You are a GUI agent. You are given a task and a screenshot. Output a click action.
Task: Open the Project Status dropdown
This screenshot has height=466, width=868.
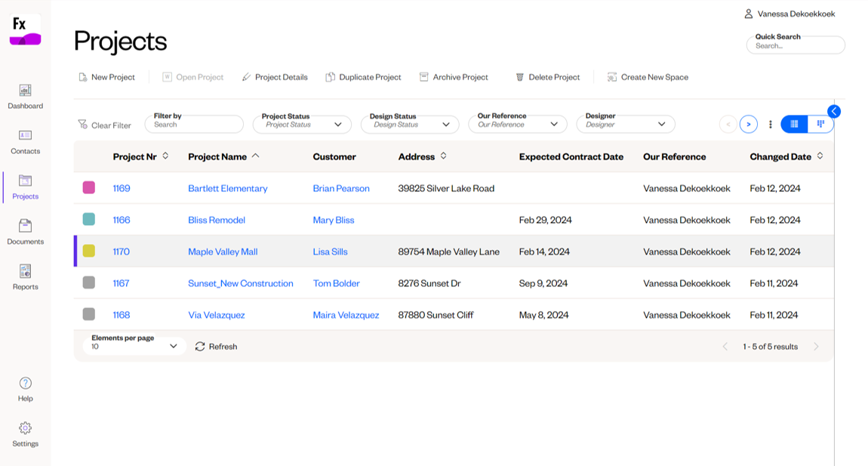click(x=302, y=124)
